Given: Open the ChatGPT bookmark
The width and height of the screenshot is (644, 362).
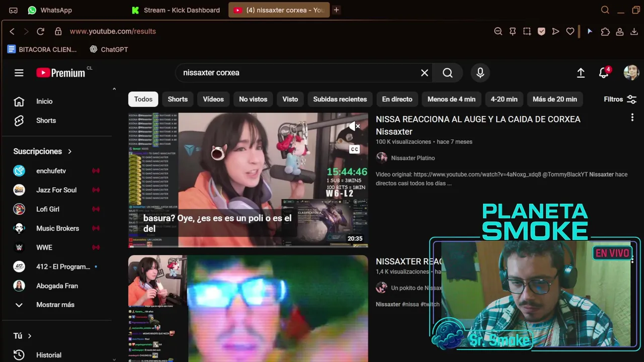Looking at the screenshot, I should [x=109, y=49].
